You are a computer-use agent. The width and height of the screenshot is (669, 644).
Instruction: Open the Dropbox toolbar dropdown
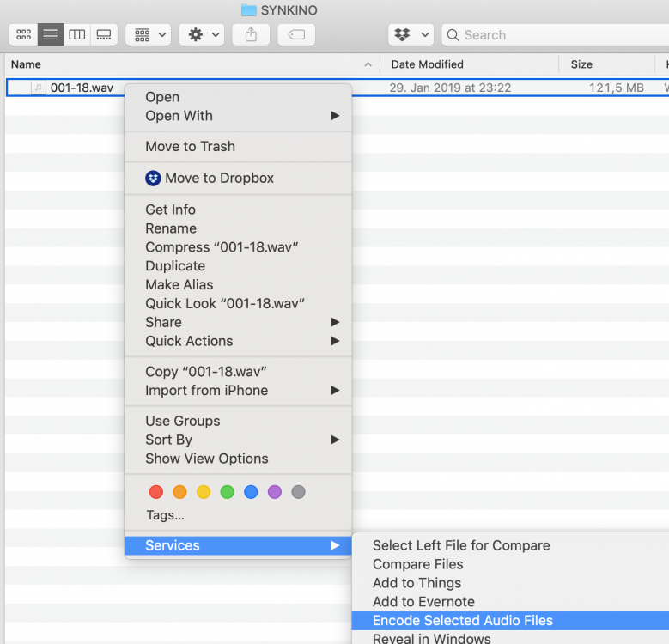tap(411, 35)
